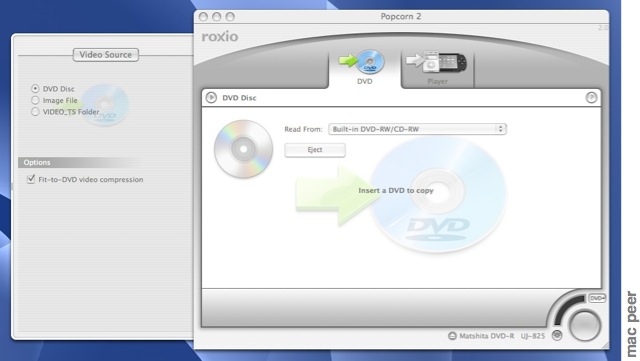Screen dimensions: 640x361
Task: Select the VIDEO_TS Folder radio button
Action: click(x=35, y=111)
